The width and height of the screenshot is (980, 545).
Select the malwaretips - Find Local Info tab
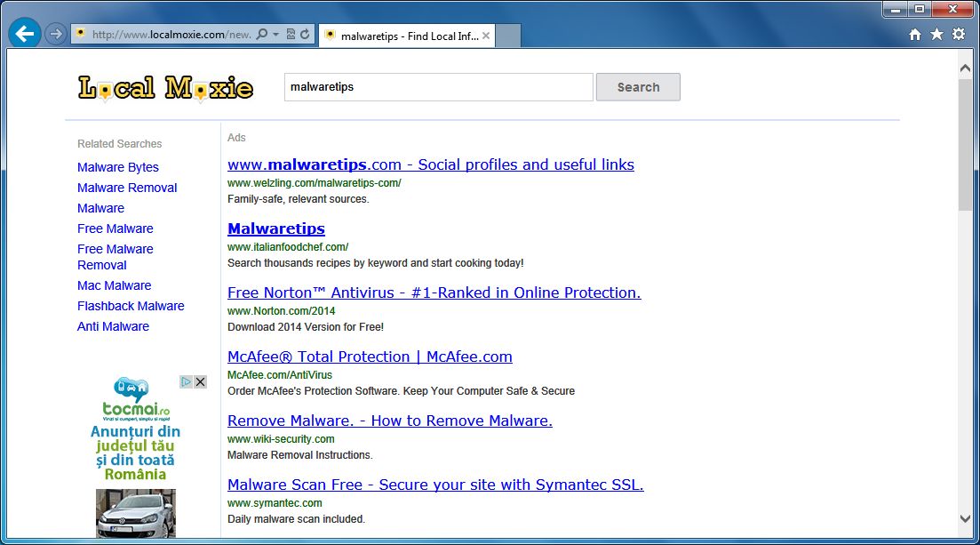pyautogui.click(x=407, y=36)
